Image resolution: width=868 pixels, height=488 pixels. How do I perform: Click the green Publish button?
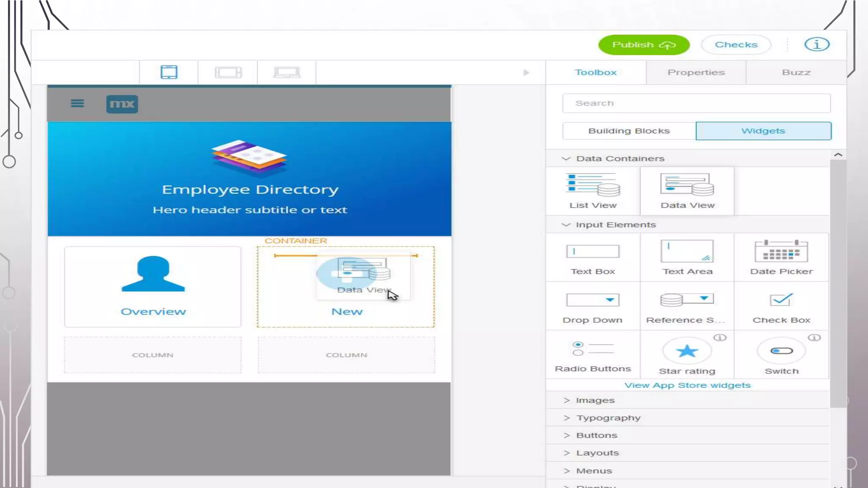coord(643,44)
